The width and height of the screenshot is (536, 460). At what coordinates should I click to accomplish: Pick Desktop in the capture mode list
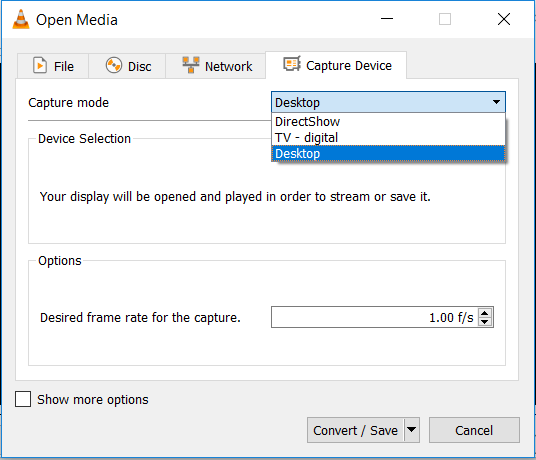point(388,153)
